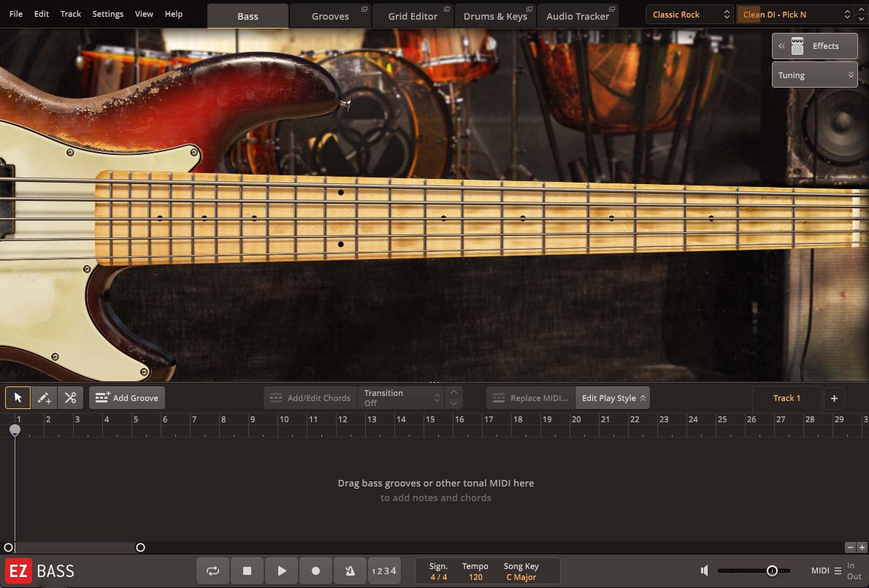Click the speaker volume icon
This screenshot has height=588, width=869.
click(703, 570)
